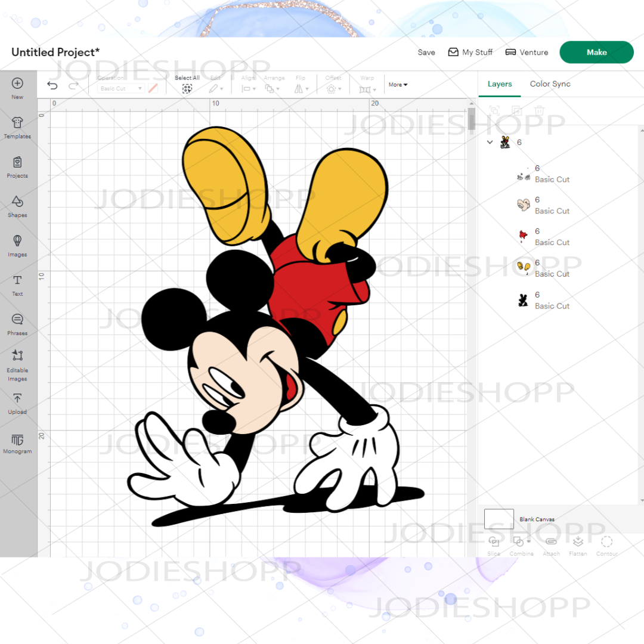
Task: Click the New project icon
Action: pos(17,83)
